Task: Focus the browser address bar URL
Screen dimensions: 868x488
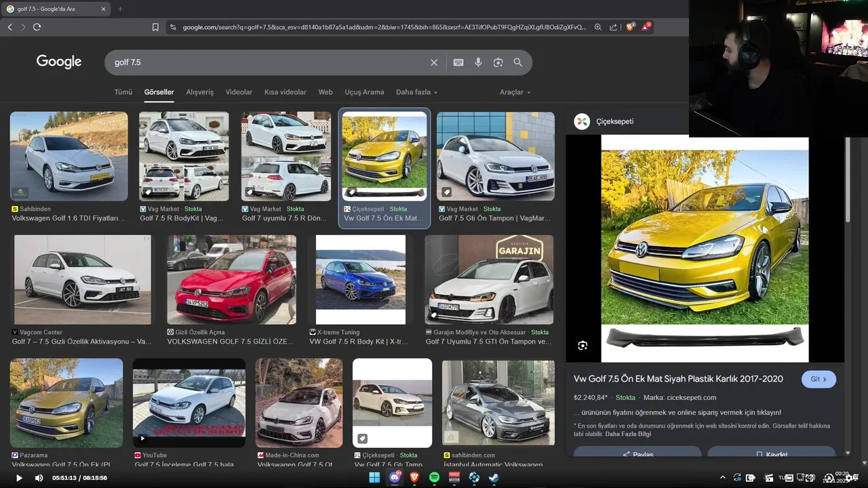Action: click(x=384, y=27)
